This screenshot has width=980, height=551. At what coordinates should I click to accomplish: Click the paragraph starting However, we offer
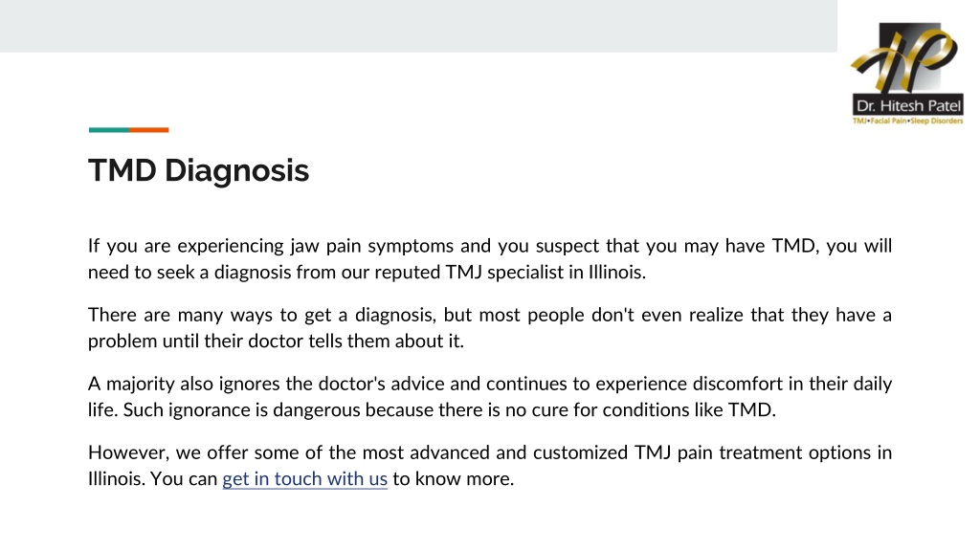[490, 466]
